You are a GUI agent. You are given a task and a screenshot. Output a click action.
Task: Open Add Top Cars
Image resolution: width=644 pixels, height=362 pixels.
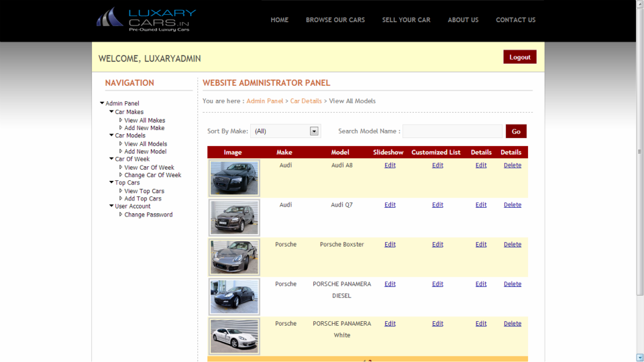pos(142,198)
